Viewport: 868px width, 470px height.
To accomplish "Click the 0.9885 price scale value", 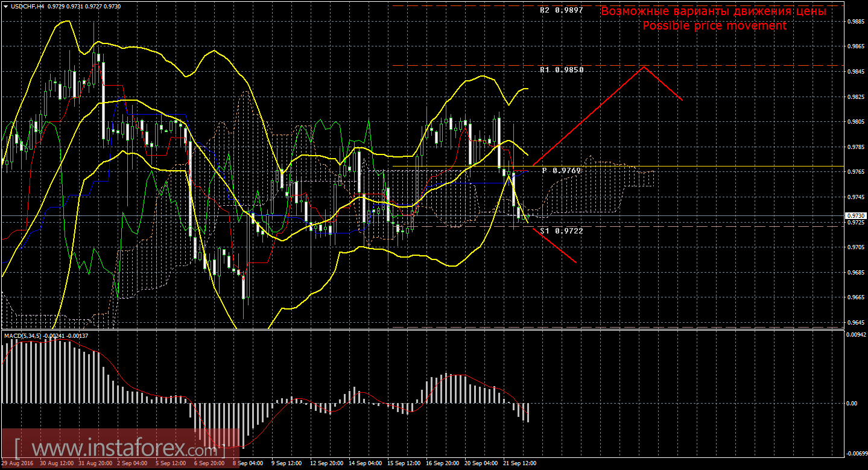I will 857,21.
